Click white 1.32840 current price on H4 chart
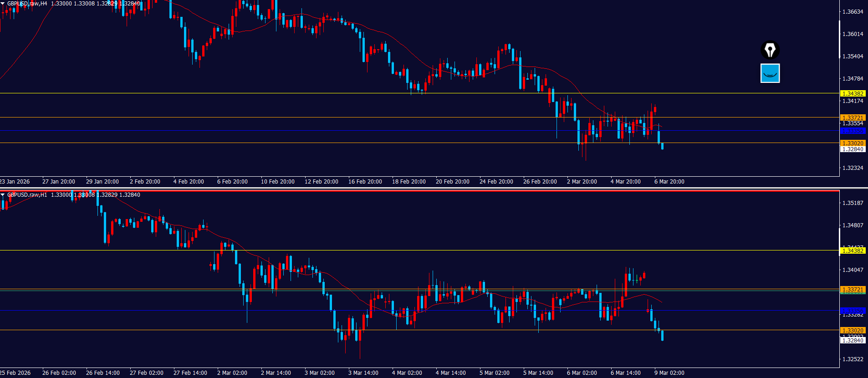This screenshot has height=378, width=868. point(853,149)
